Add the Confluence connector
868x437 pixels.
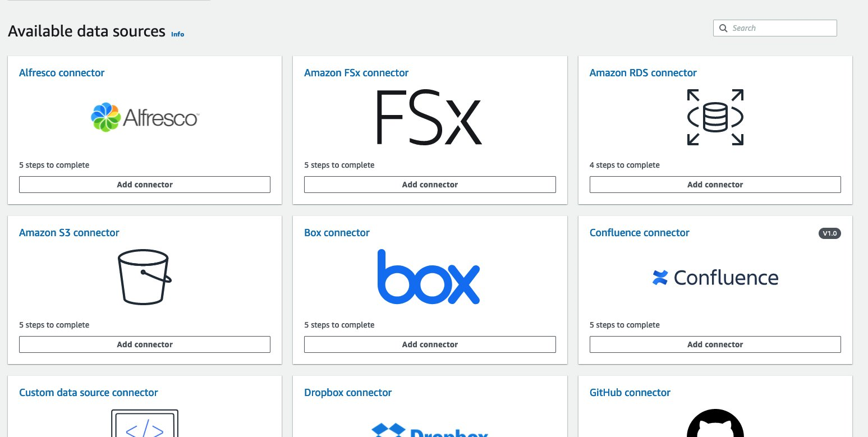point(715,344)
